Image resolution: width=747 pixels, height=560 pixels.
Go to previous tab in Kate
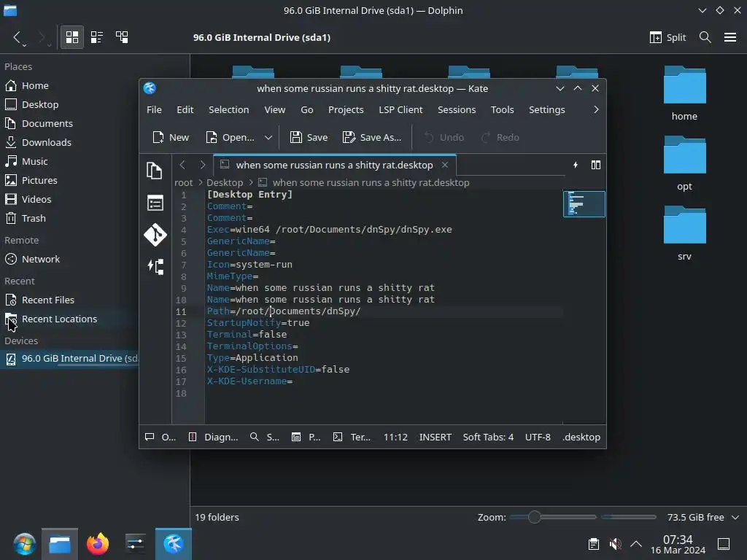(x=182, y=165)
